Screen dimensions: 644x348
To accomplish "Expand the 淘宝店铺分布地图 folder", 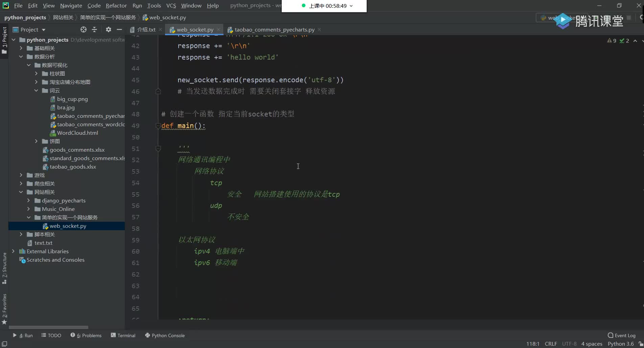I will pyautogui.click(x=36, y=82).
